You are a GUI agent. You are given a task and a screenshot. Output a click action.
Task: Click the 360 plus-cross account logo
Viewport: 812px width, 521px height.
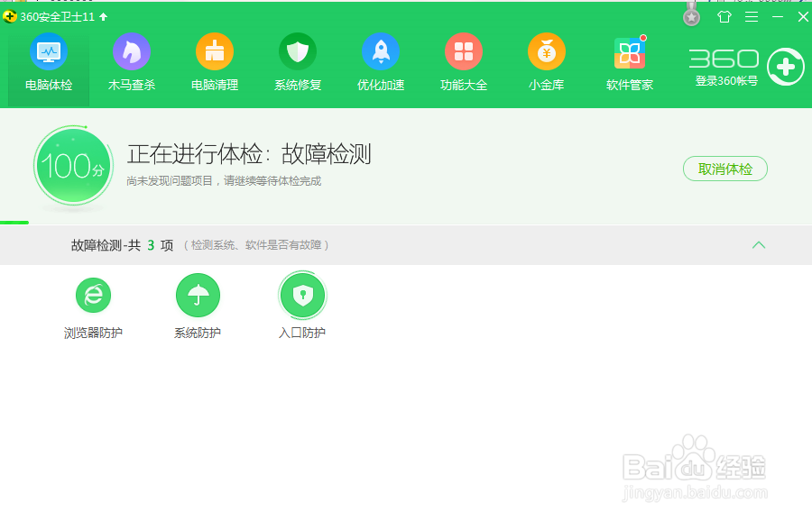pyautogui.click(x=786, y=67)
